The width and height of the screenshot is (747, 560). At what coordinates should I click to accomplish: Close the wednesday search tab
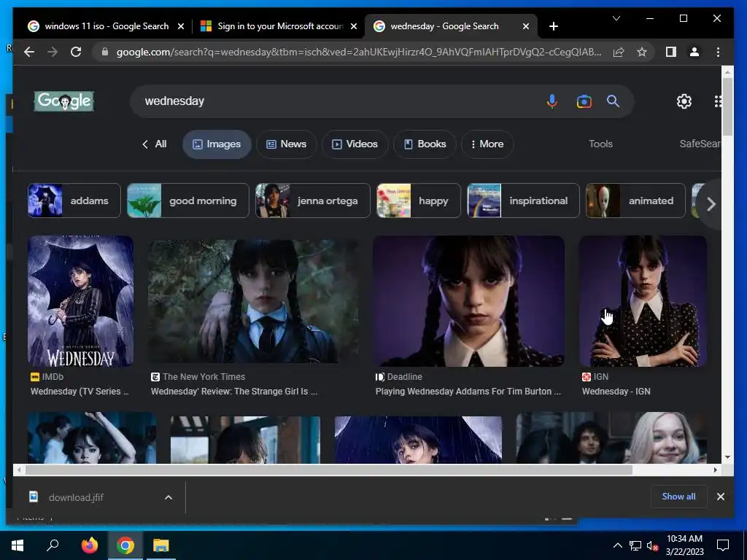click(x=525, y=27)
